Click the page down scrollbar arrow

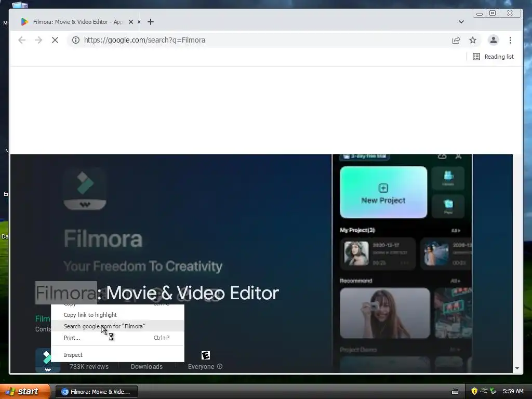coord(517,368)
